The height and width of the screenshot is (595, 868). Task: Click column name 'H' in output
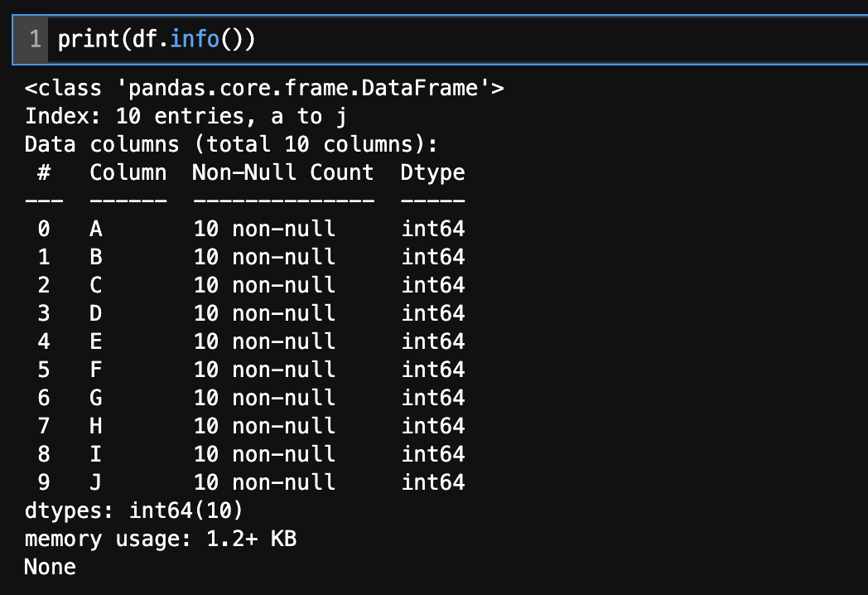96,426
